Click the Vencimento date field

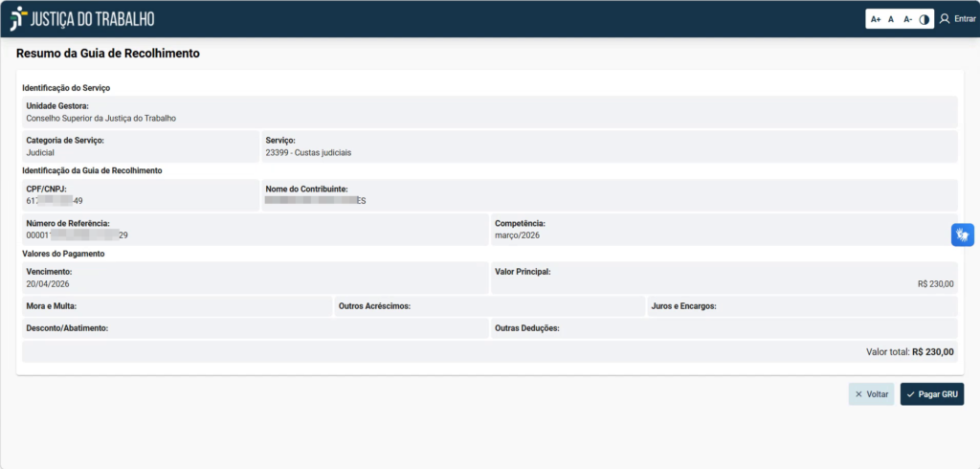point(255,278)
